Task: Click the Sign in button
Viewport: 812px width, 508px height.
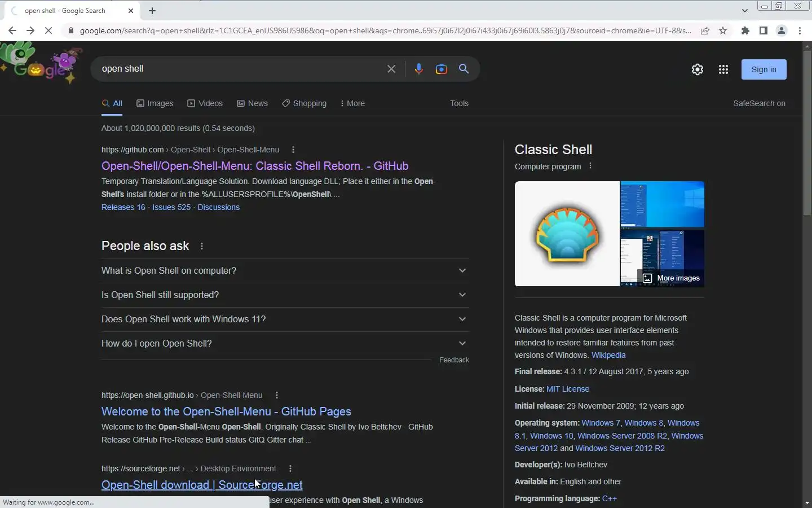Action: tap(764, 69)
